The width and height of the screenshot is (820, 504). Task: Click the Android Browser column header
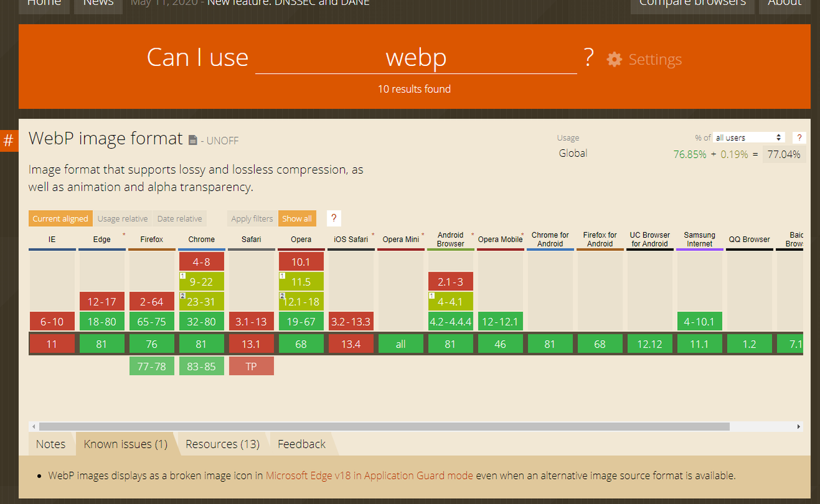point(450,240)
